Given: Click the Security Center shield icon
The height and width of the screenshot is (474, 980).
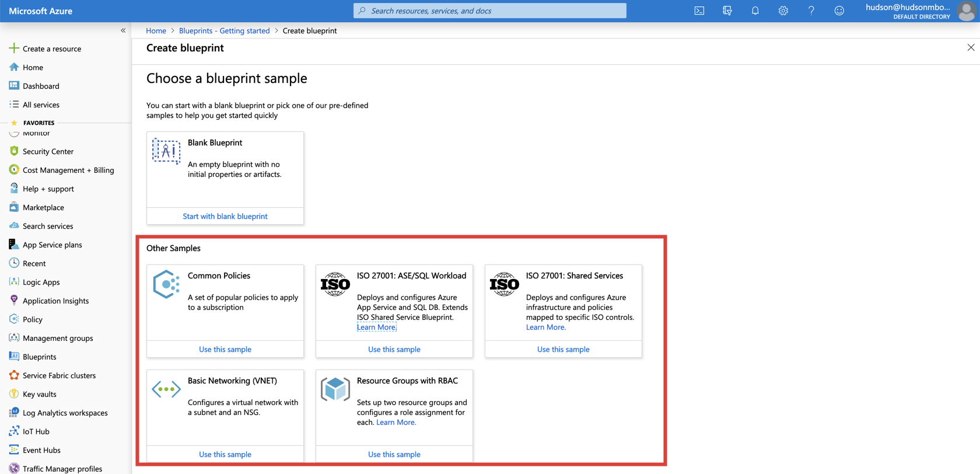Looking at the screenshot, I should pos(14,151).
